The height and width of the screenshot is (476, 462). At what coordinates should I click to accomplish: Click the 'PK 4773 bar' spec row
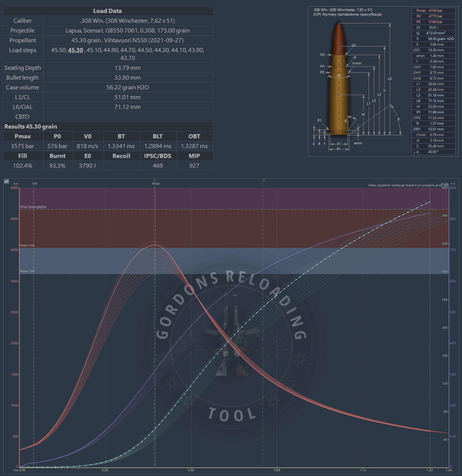click(x=434, y=16)
